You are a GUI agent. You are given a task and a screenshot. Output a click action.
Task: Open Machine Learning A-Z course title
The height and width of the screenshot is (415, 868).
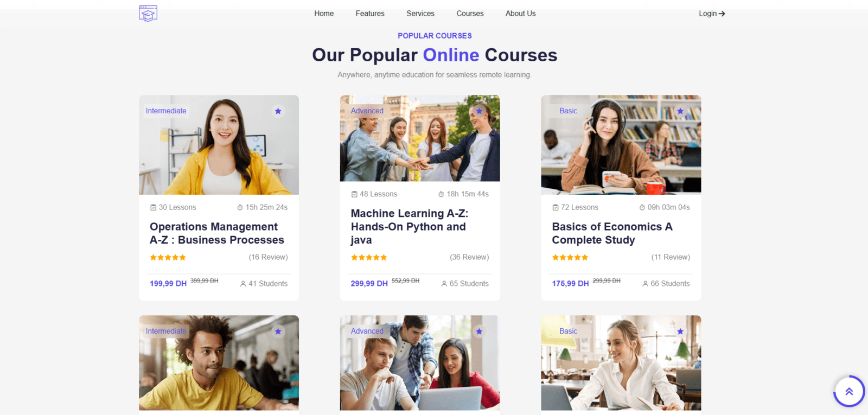[410, 227]
